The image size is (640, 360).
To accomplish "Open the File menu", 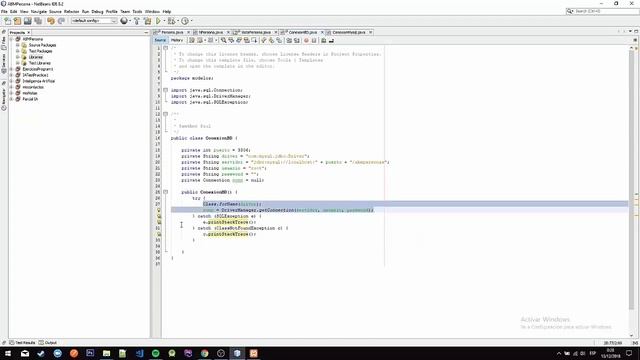I will 4,11.
